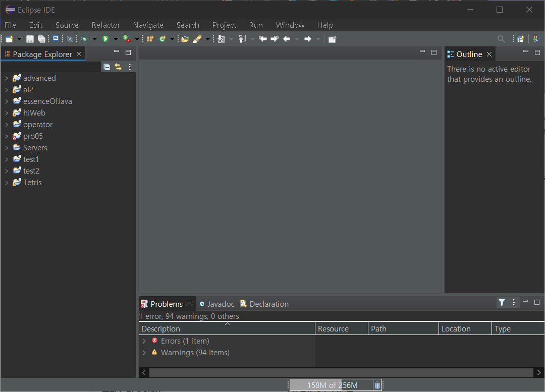Select the test2 project
This screenshot has height=392, width=545.
coord(31,171)
